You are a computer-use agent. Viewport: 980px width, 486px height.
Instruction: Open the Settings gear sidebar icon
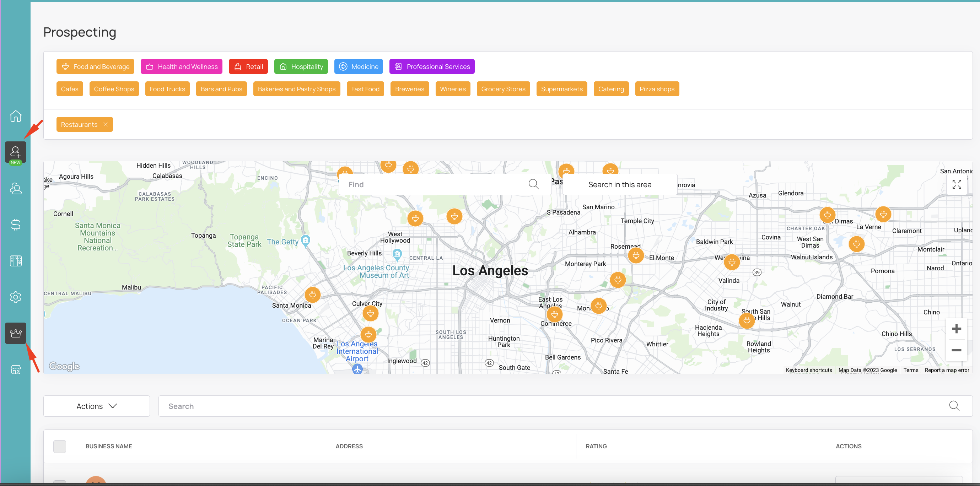pyautogui.click(x=16, y=297)
